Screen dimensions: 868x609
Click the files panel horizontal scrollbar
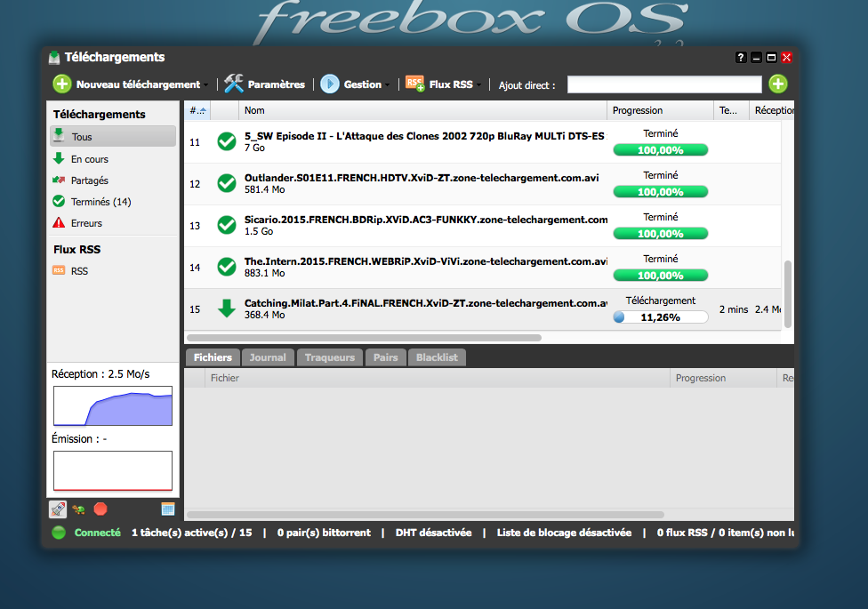point(425,515)
